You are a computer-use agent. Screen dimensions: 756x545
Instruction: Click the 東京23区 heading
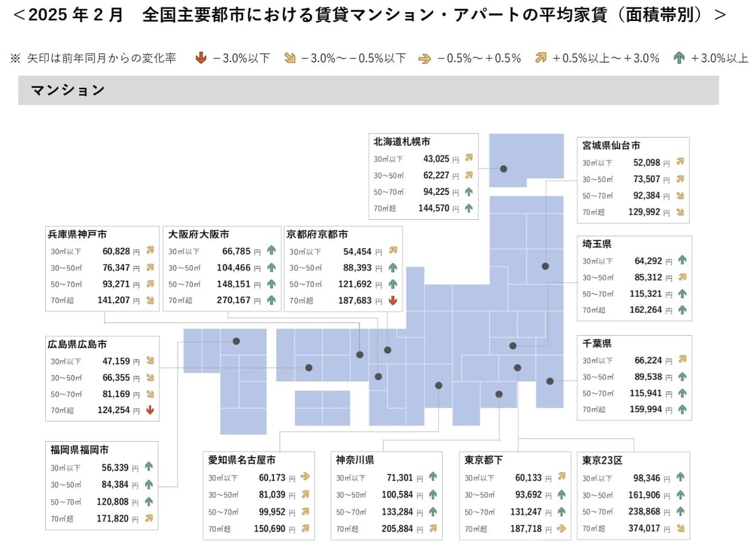(x=601, y=460)
